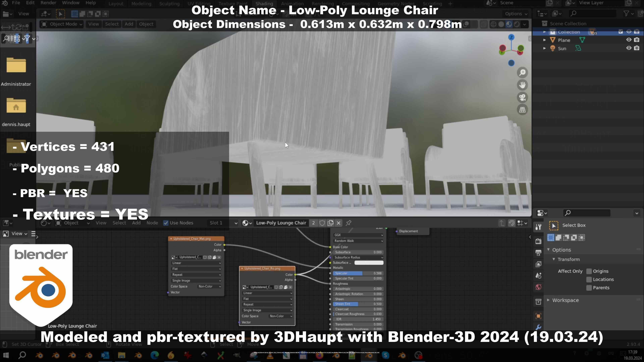Unlink the Low-Poly Lounge Chair material
This screenshot has width=644, height=362.
tap(338, 223)
